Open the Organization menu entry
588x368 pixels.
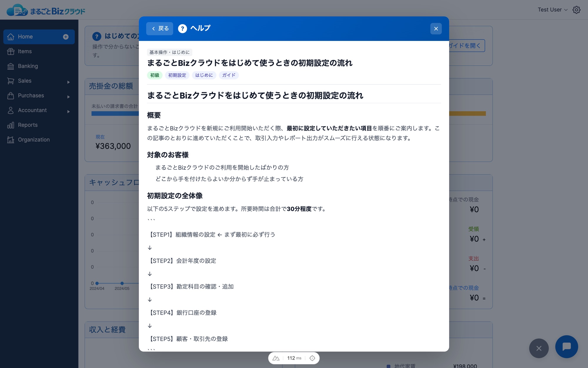pyautogui.click(x=39, y=140)
